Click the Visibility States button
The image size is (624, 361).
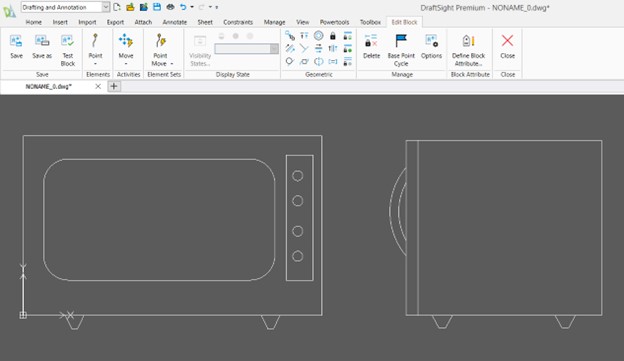click(x=200, y=50)
